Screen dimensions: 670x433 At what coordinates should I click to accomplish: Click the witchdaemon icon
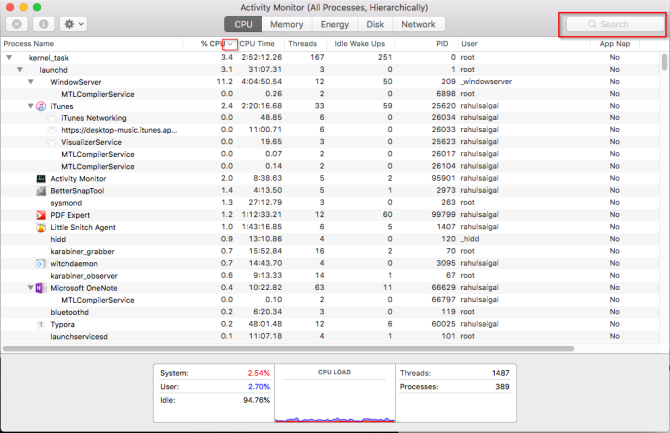click(40, 264)
